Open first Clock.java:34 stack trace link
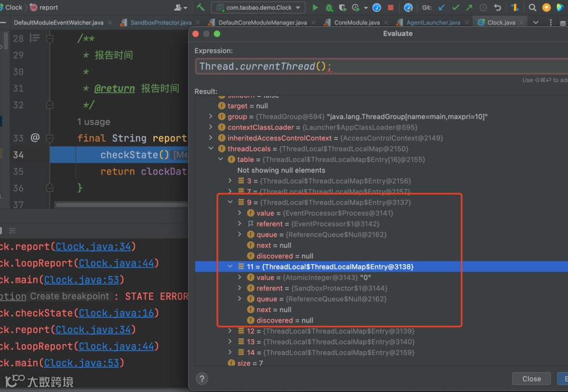 click(x=93, y=246)
